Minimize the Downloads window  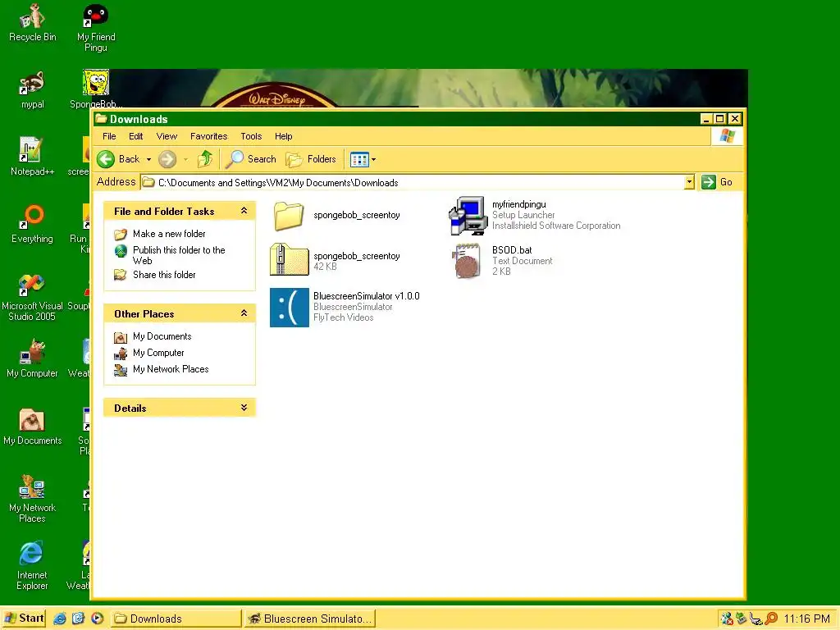(x=706, y=119)
